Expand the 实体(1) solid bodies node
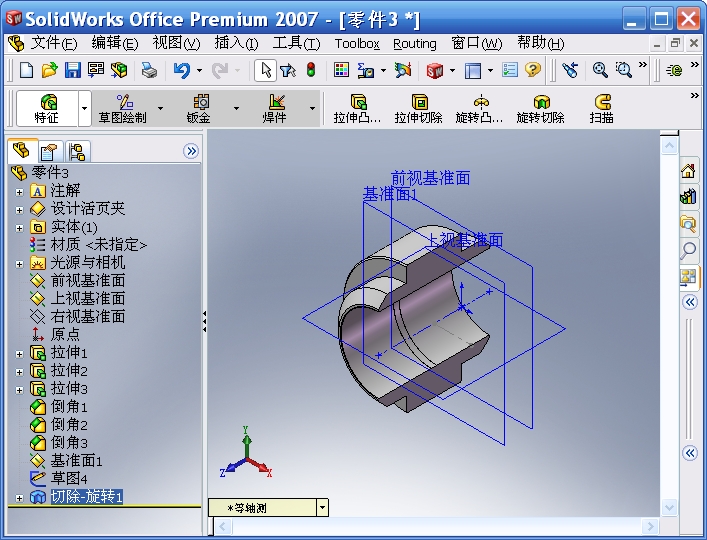Screen dimensions: 707x540 click(19, 228)
